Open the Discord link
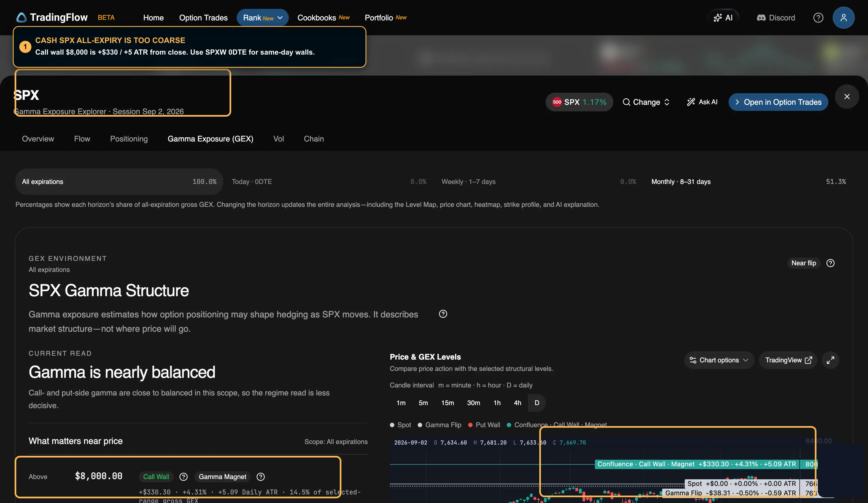Image resolution: width=868 pixels, height=503 pixels. point(776,18)
